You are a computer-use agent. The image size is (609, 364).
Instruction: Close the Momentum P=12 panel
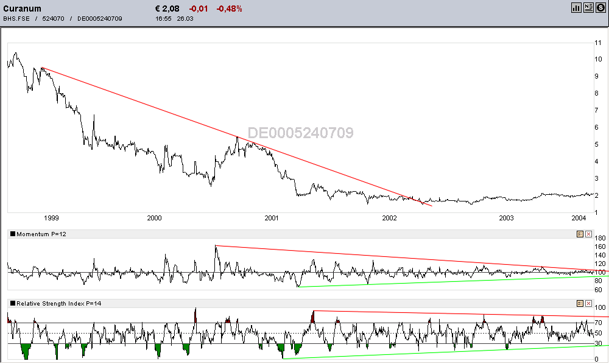(588, 234)
